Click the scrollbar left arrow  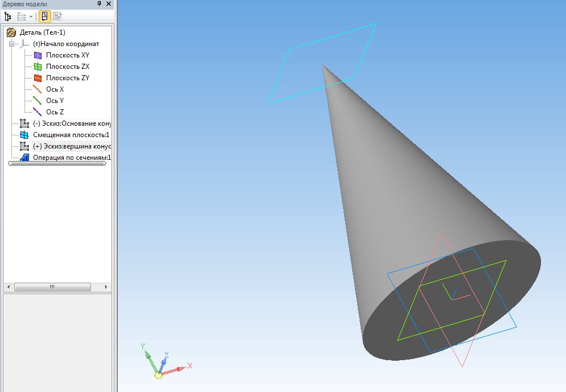(x=9, y=287)
